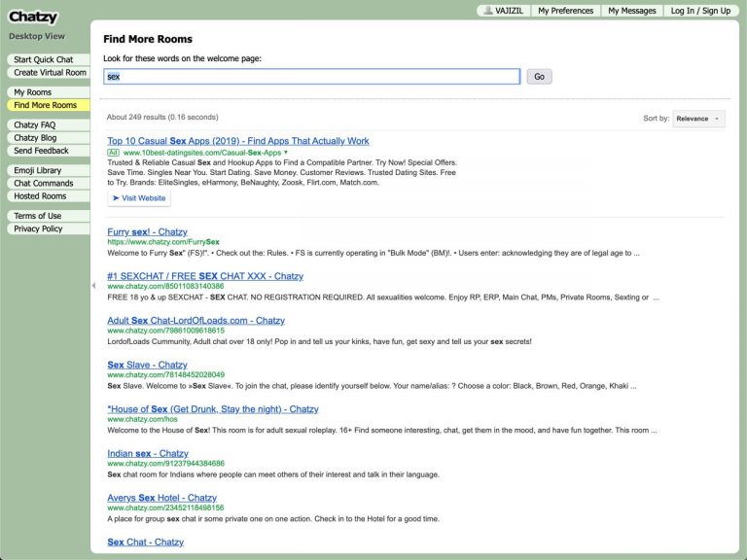Screen dimensions: 747x560
Task: Open My Preferences
Action: pos(565,11)
